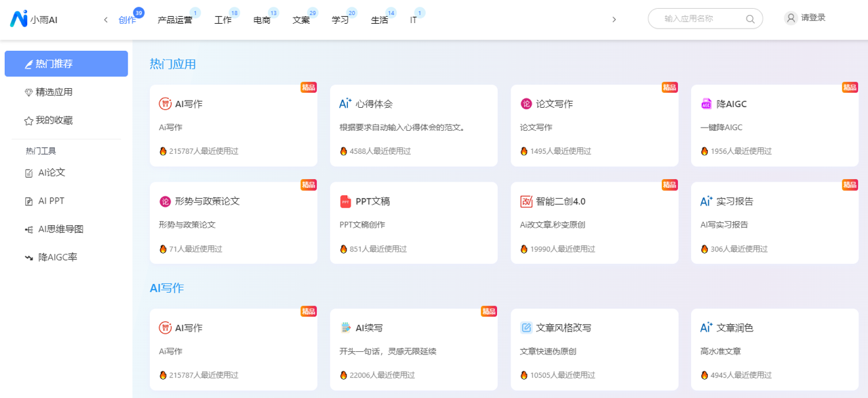This screenshot has width=868, height=398.
Task: Click the user avatar icon beside 请登录
Action: [791, 18]
